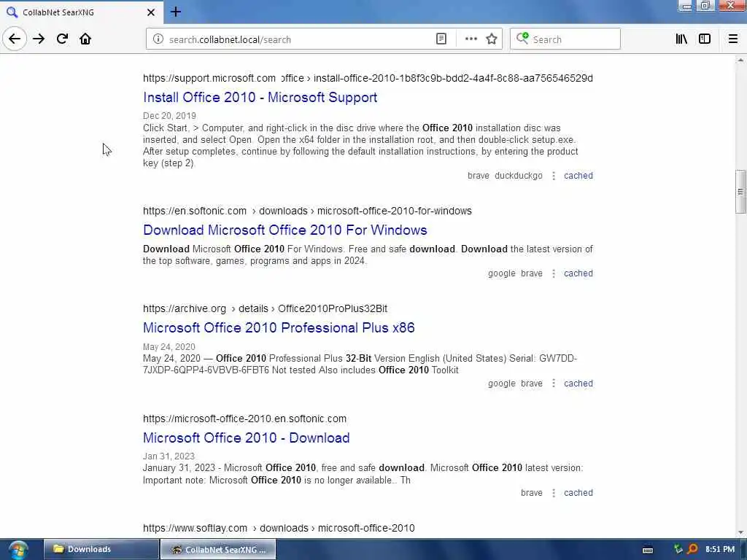Open options dots for archive.org result

coord(554,384)
